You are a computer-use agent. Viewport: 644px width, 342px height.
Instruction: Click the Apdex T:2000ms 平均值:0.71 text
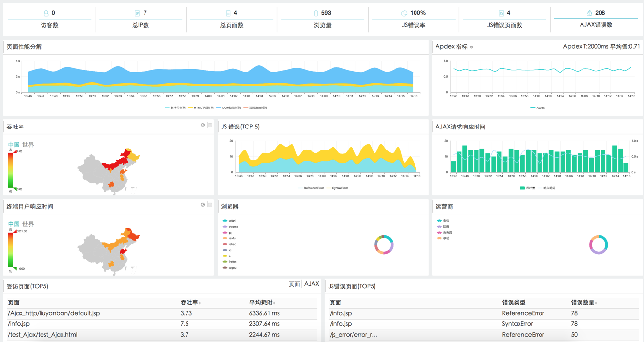pyautogui.click(x=602, y=47)
